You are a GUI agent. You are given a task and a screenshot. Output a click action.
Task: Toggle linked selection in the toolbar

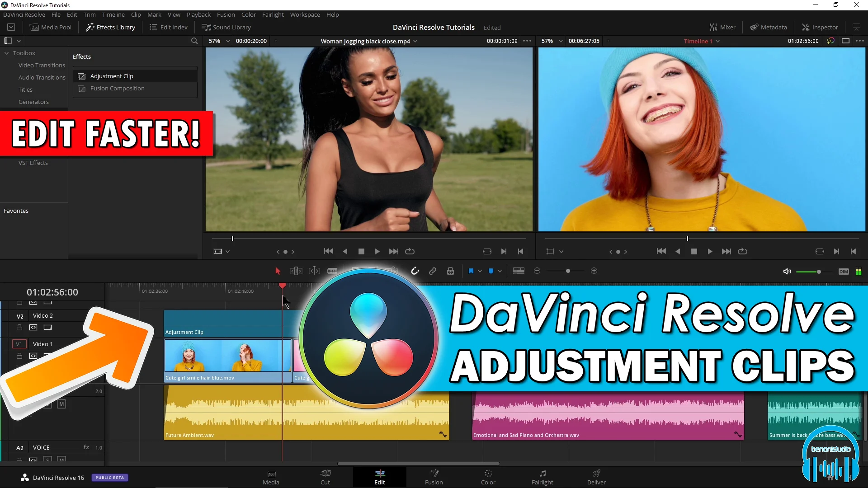(x=433, y=271)
